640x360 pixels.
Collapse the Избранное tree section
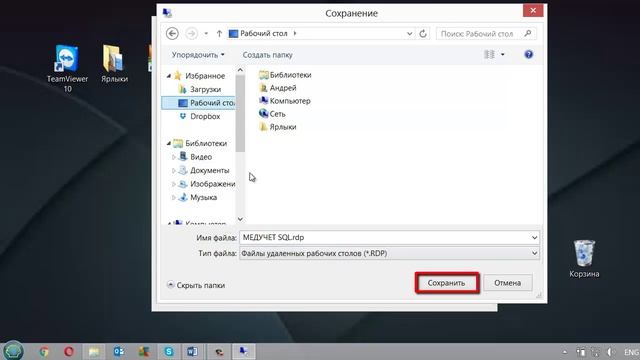tap(169, 76)
